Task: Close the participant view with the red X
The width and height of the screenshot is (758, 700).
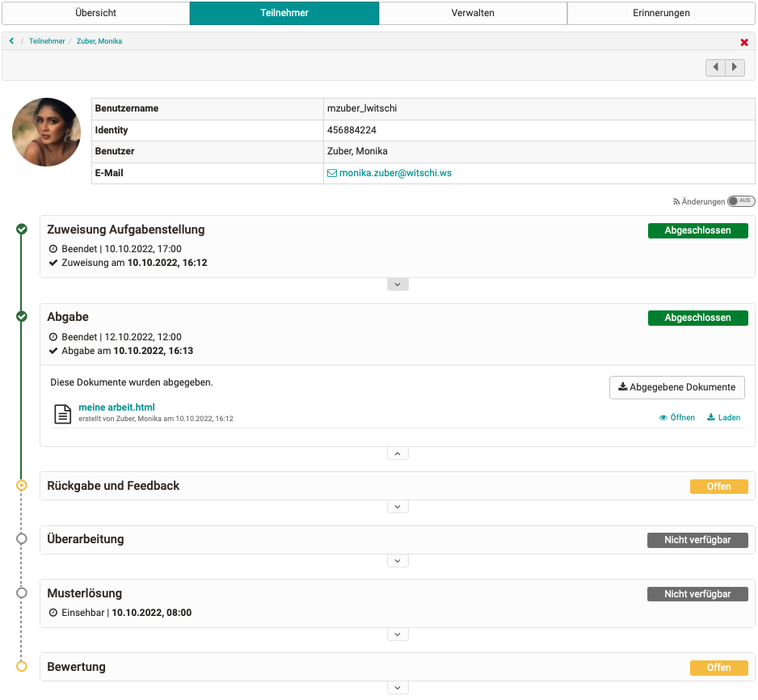Action: click(744, 42)
